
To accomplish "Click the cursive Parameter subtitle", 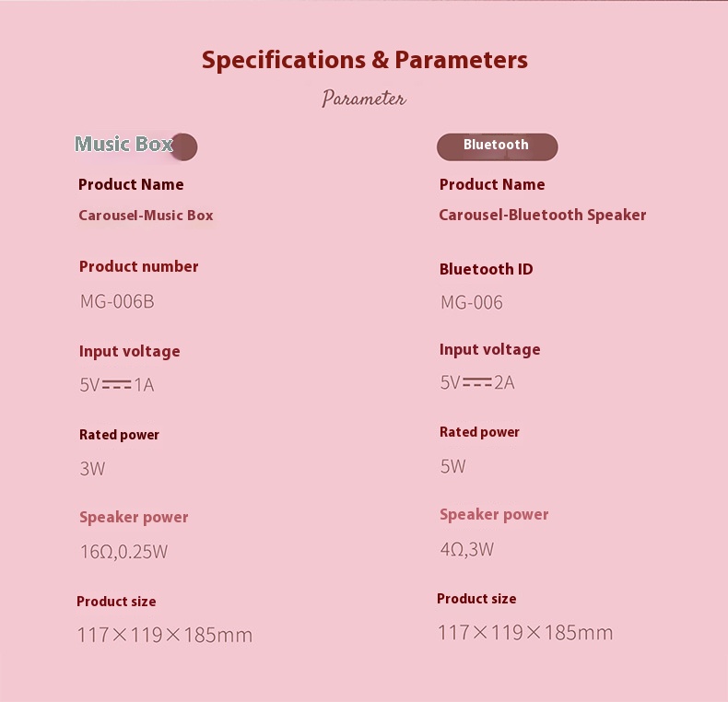I will pyautogui.click(x=364, y=99).
